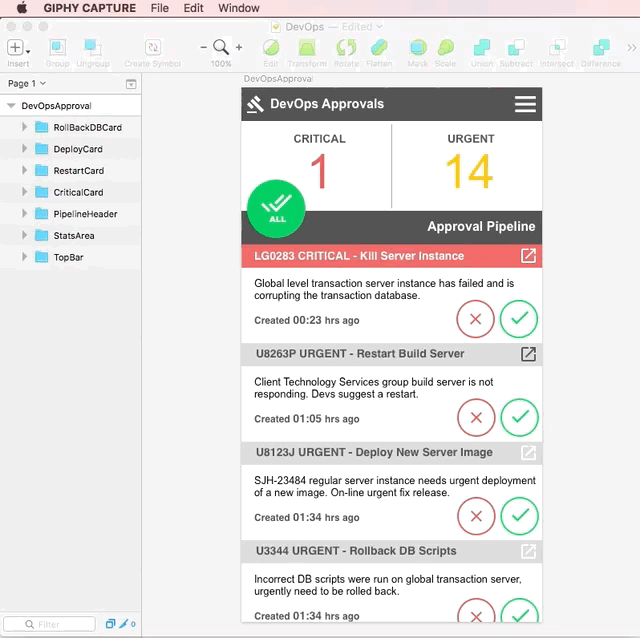Select the Scale tool
This screenshot has height=638, width=640.
coord(445,48)
